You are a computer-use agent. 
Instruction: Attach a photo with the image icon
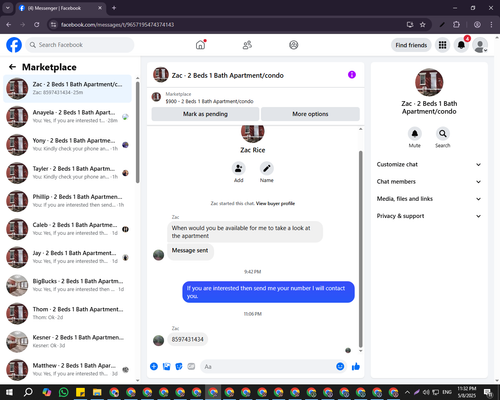click(x=166, y=367)
